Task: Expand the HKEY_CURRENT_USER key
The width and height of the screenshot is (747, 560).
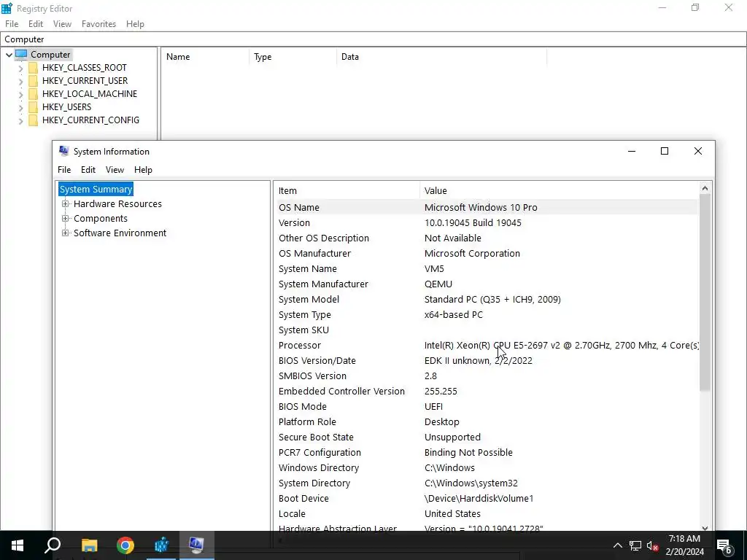Action: [x=20, y=82]
